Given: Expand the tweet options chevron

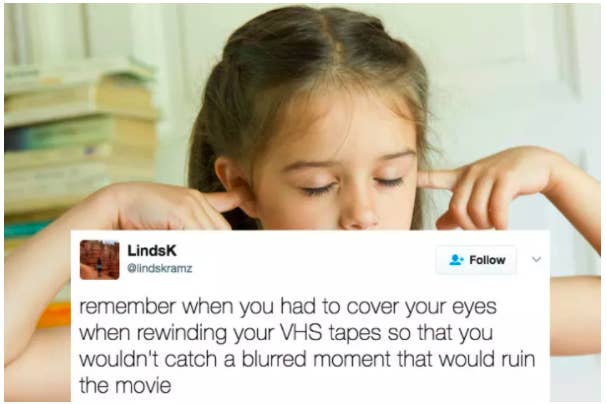Looking at the screenshot, I should coord(536,259).
